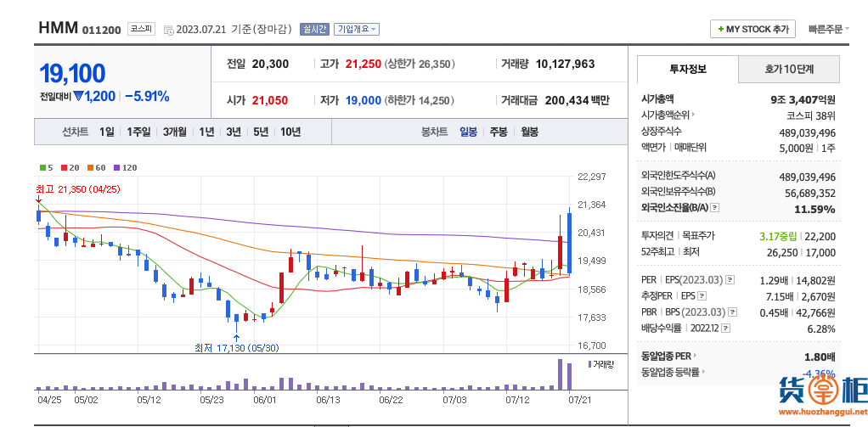The image size is (868, 427).
Task: Click the tallest purple volume bar near 07/21
Action: click(x=560, y=374)
